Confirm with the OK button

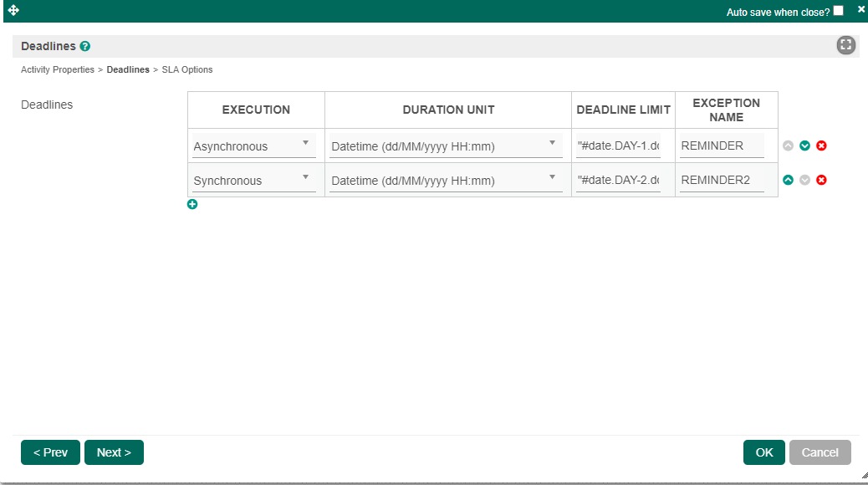(764, 452)
